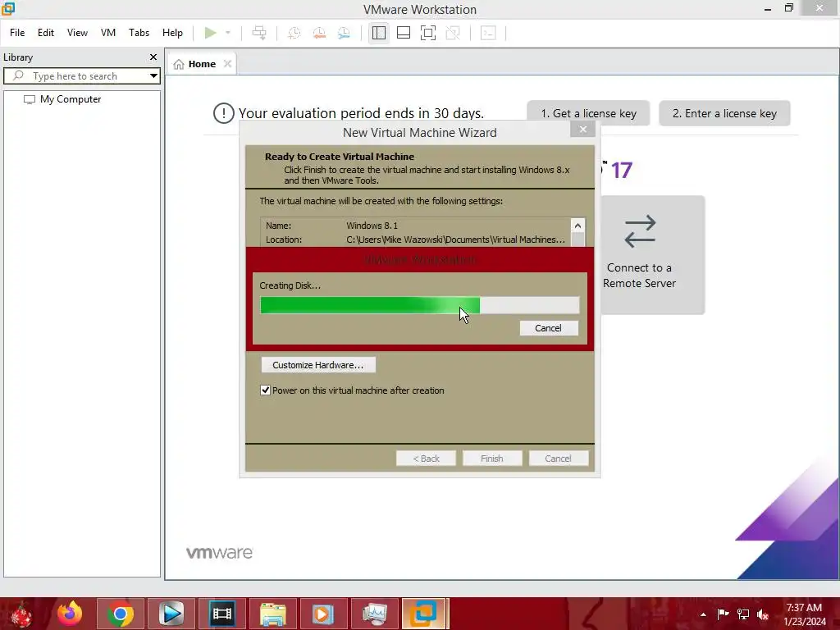Click the network tray icon
The height and width of the screenshot is (630, 840).
pyautogui.click(x=743, y=614)
